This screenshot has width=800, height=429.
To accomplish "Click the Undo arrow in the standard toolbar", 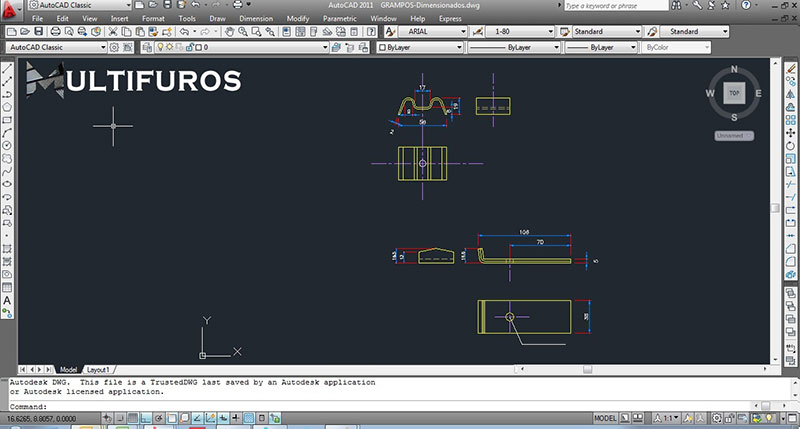I will [184, 32].
